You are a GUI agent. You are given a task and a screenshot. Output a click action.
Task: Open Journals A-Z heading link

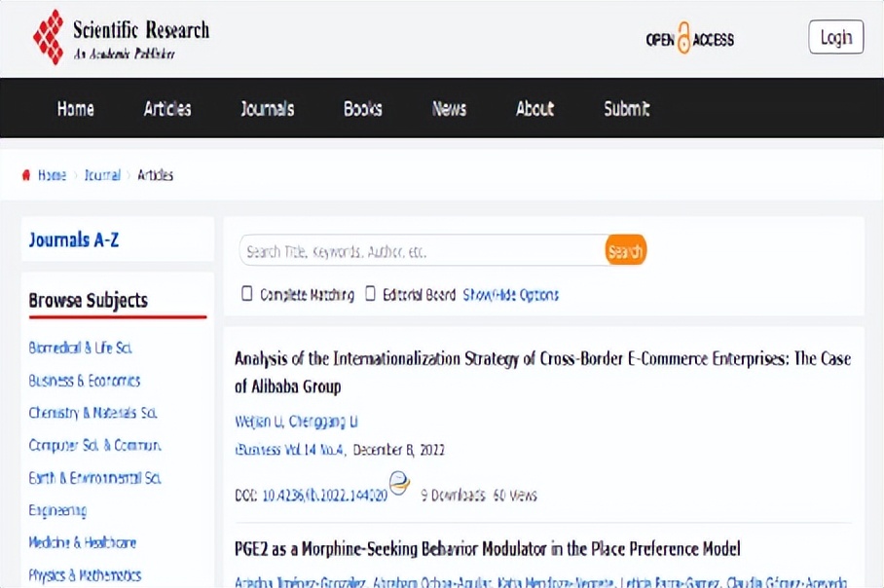[74, 240]
